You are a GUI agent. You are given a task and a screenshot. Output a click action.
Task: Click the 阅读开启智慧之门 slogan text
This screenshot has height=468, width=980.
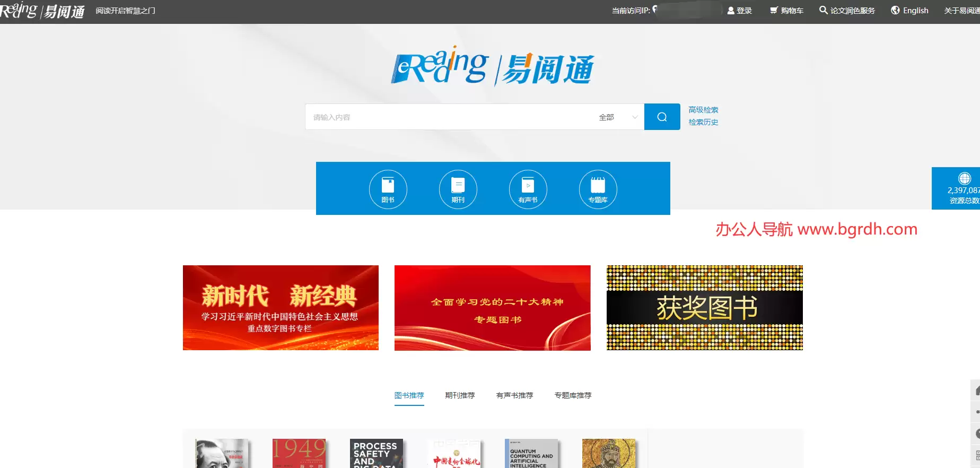(125, 11)
